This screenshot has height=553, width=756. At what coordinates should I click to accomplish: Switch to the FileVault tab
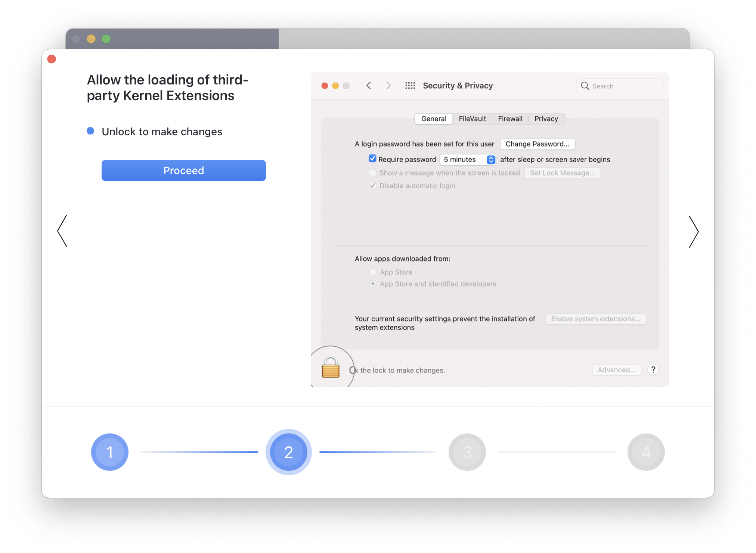(472, 119)
